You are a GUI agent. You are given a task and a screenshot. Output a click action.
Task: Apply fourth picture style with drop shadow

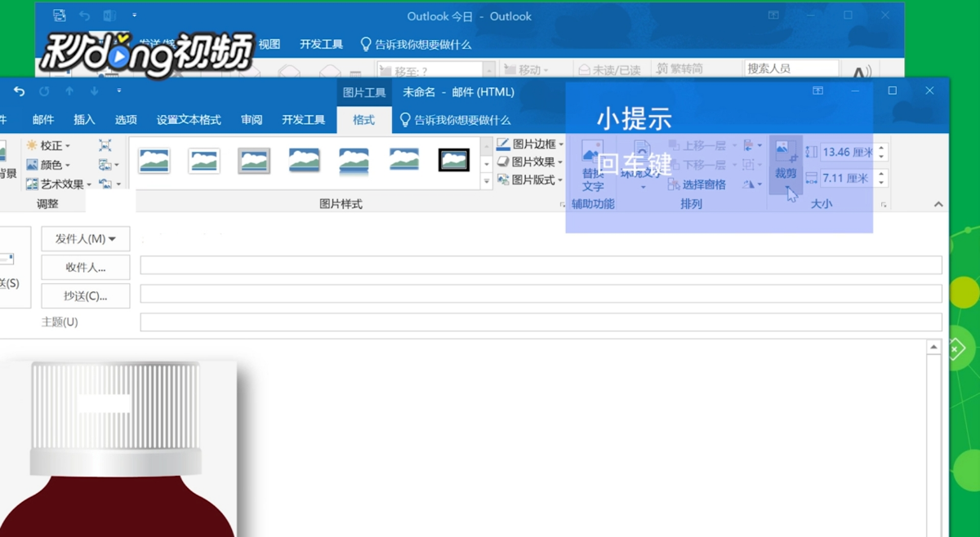click(x=304, y=160)
